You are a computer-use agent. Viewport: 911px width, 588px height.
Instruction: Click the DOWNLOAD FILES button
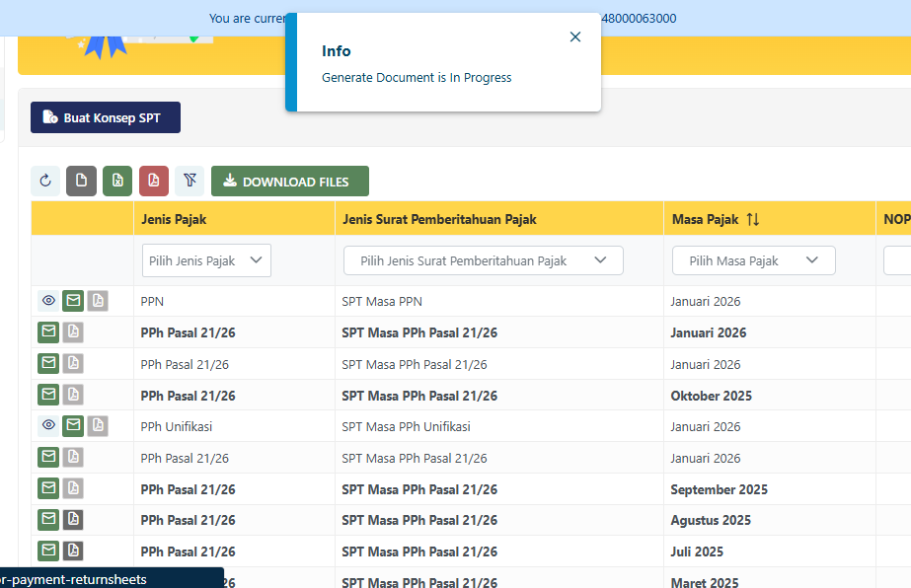290,182
